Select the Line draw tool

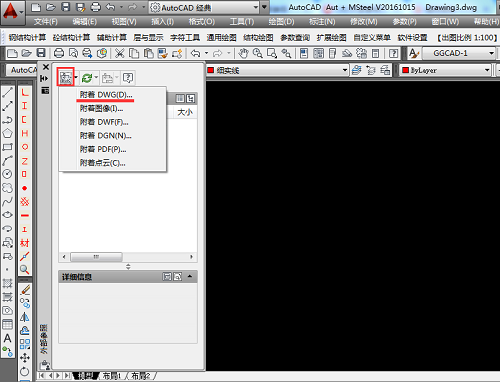tap(7, 92)
